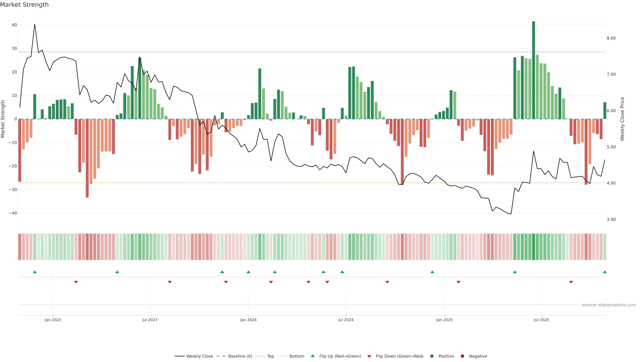Click the Negative red circle legend icon
Screen dimensions: 644x362
coord(462,356)
